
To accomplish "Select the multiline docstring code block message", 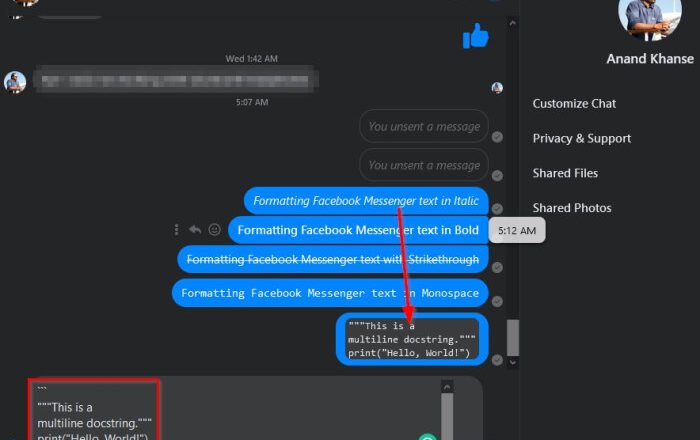I will pyautogui.click(x=412, y=339).
